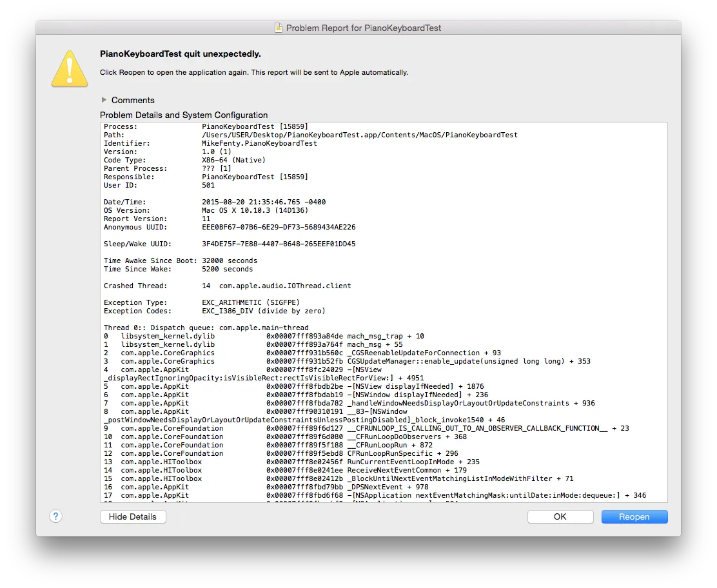Viewport: 717px width, 588px height.
Task: Click User ID value '501'
Action: pos(208,185)
